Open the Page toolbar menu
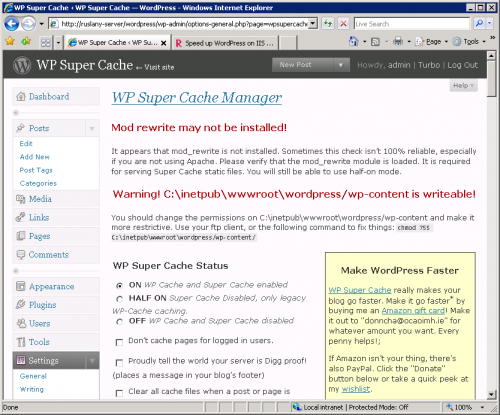The width and height of the screenshot is (500, 415). point(432,42)
